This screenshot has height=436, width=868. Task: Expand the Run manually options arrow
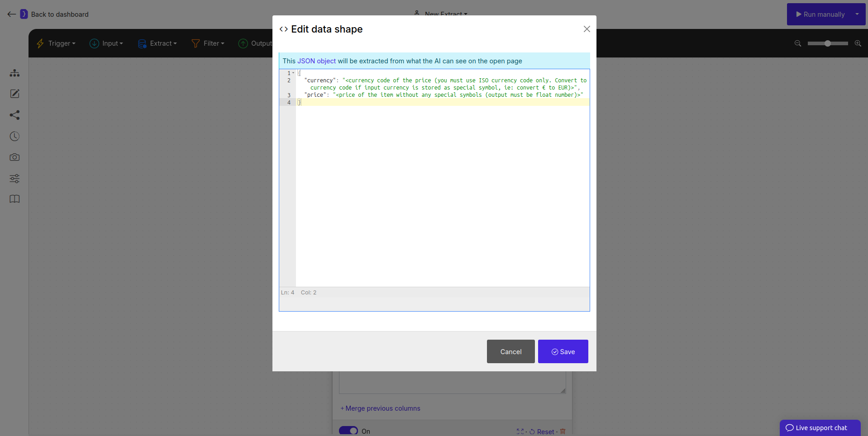coord(857,14)
